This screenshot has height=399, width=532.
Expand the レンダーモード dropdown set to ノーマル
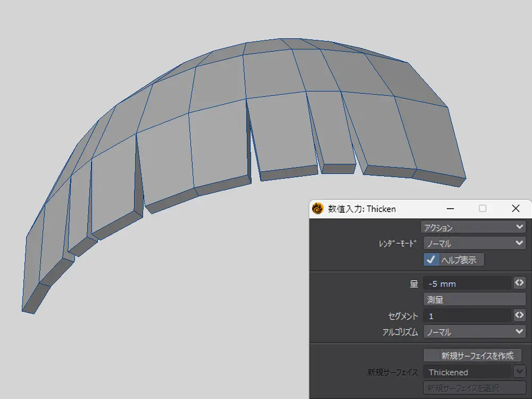(473, 244)
